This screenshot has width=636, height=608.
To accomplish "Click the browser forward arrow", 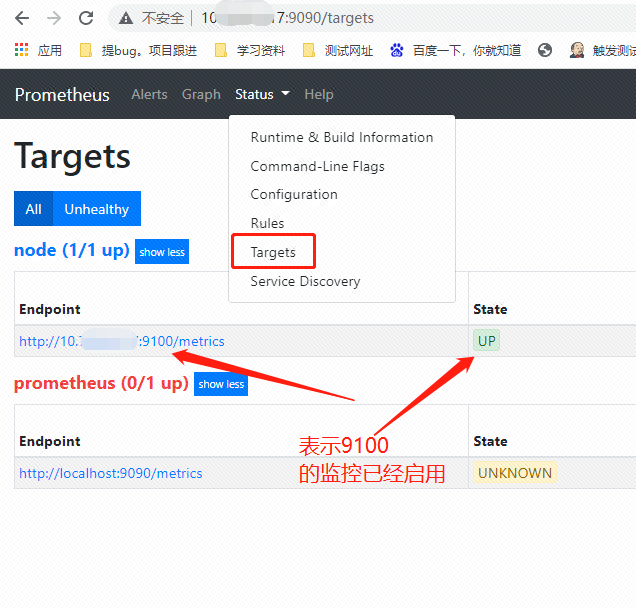I will (54, 18).
